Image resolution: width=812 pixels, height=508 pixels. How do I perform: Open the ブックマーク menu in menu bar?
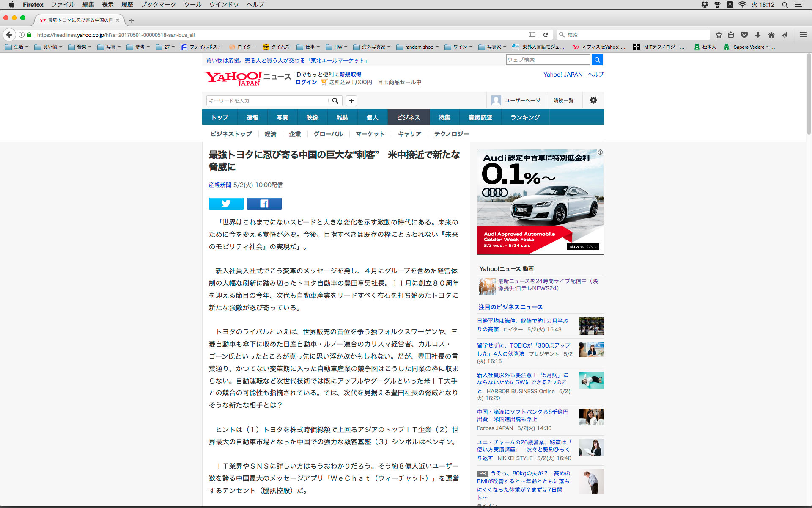coord(158,5)
